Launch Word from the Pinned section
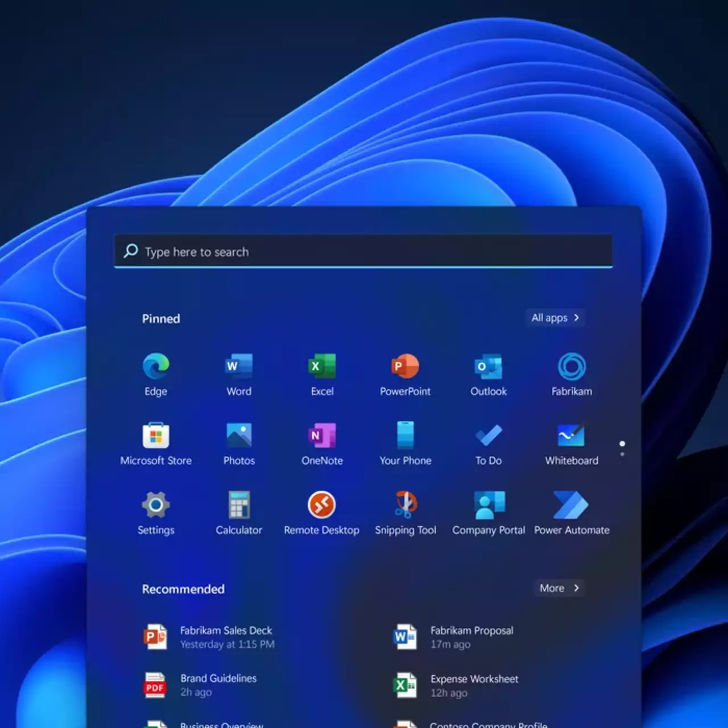The image size is (728, 728). [x=239, y=374]
